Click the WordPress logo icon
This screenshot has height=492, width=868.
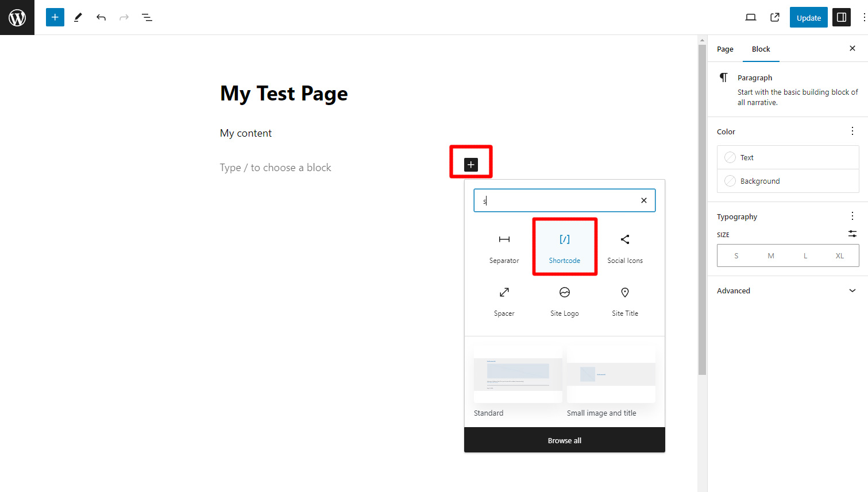[17, 17]
